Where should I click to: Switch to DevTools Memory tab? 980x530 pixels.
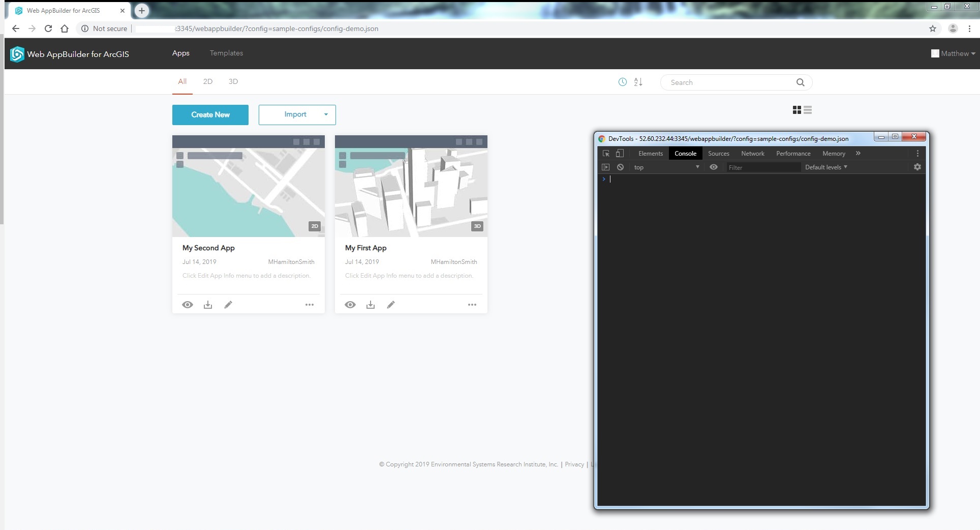[834, 153]
